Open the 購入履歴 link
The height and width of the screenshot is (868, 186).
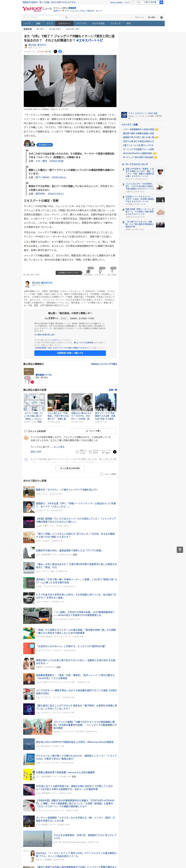[x=152, y=18]
